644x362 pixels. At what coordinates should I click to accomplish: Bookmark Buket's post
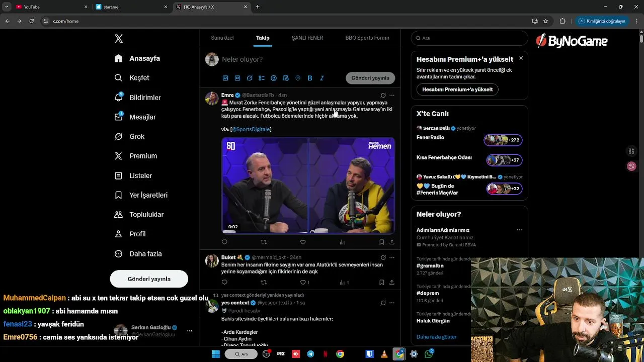(382, 283)
